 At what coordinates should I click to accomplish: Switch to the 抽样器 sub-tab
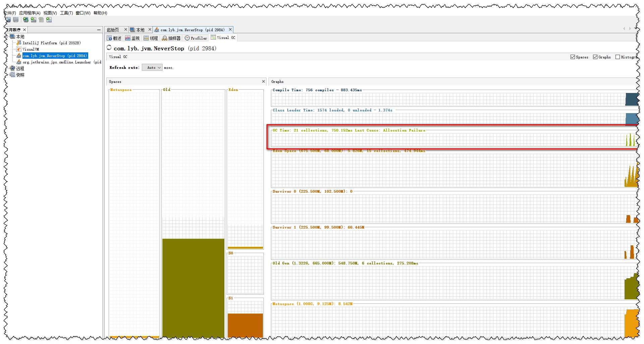coord(171,38)
